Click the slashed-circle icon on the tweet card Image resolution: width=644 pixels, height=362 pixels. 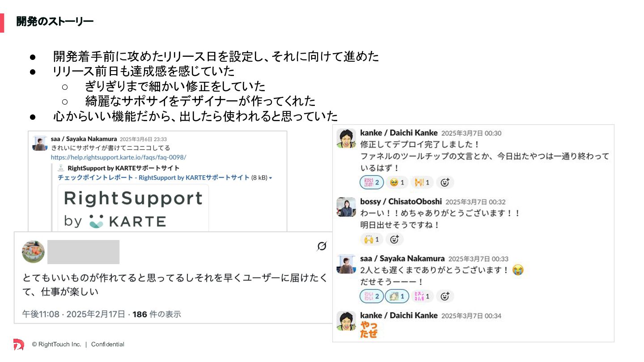pyautogui.click(x=322, y=246)
